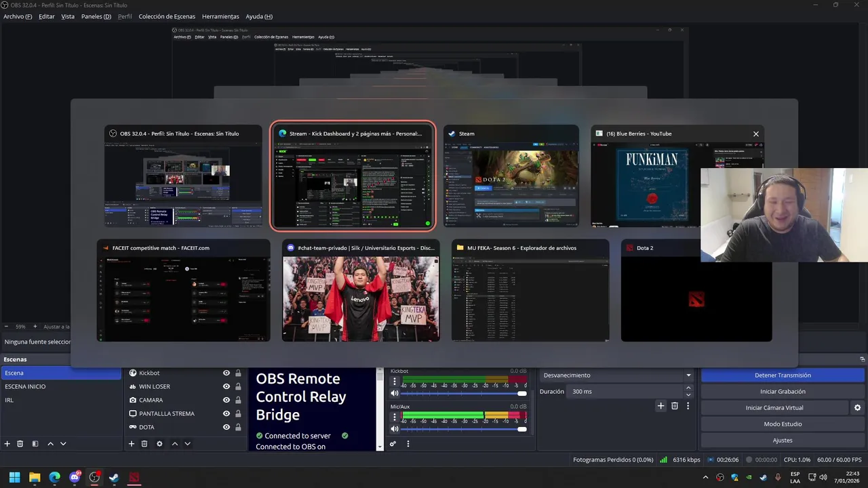Configure virtual camera gear icon

point(857,408)
